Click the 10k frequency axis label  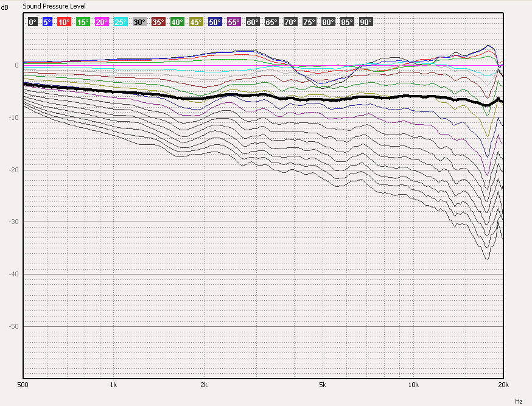[x=413, y=385]
